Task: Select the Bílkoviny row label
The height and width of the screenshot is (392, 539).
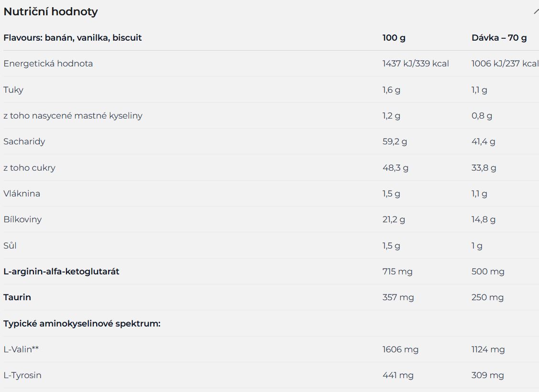Action: (22, 219)
